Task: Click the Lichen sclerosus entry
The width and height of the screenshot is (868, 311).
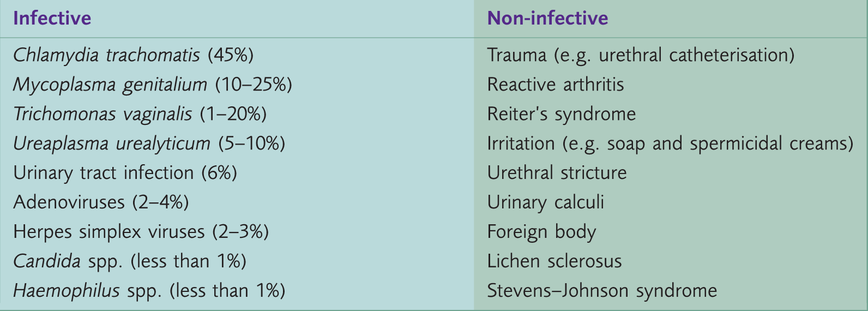Action: tap(554, 261)
